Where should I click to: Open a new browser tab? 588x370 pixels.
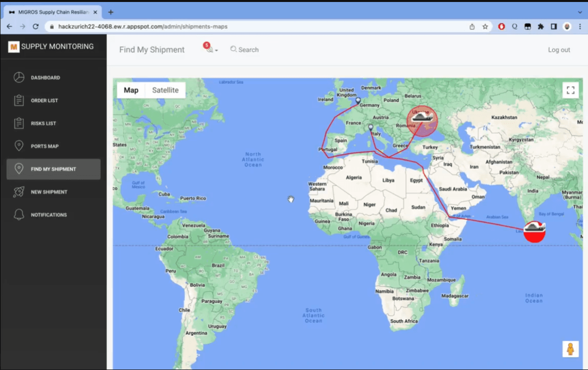[111, 12]
